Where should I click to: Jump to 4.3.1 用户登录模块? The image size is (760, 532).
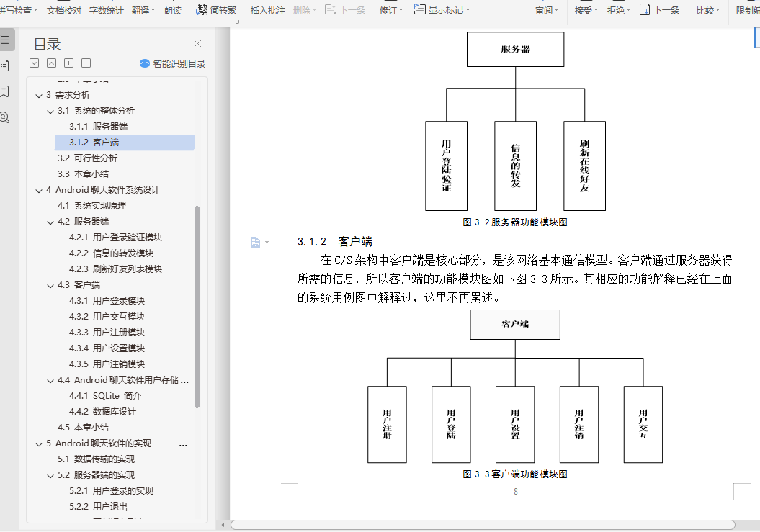pos(107,301)
